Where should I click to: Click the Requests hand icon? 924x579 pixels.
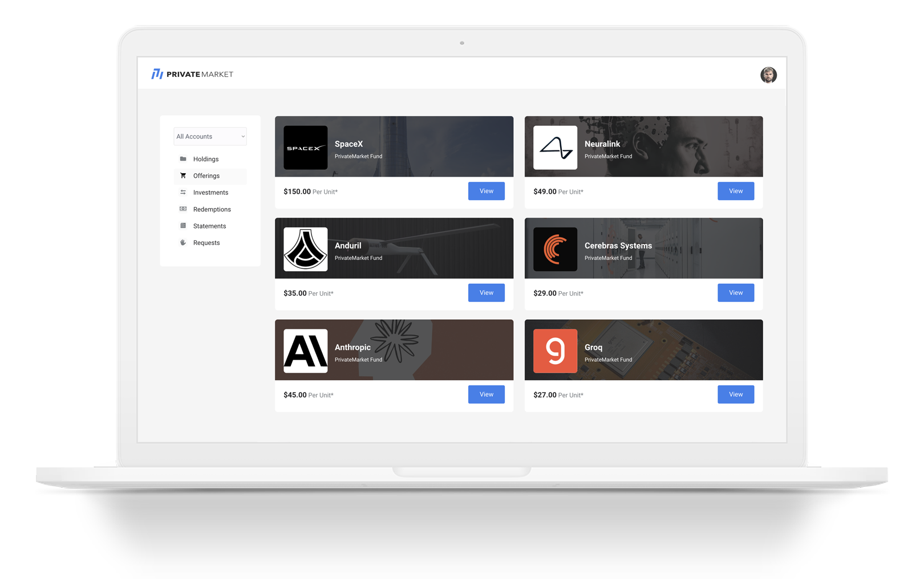click(183, 242)
